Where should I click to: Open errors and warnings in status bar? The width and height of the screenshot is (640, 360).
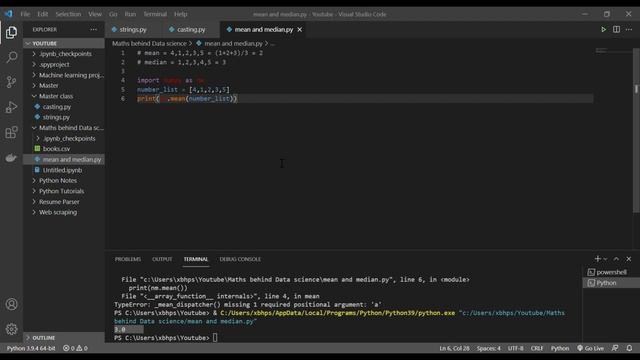76,348
